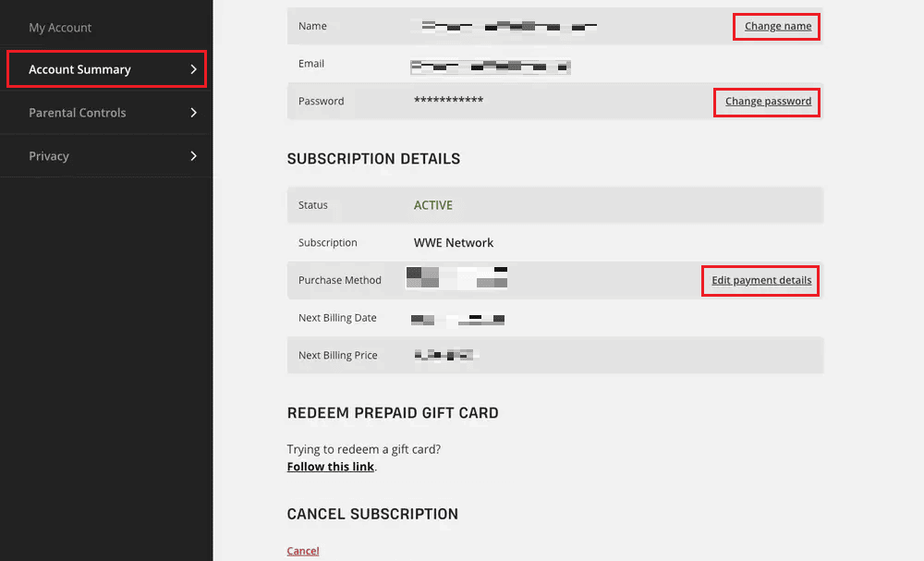
Task: Click the blurred Next Billing Price value
Action: (x=444, y=355)
